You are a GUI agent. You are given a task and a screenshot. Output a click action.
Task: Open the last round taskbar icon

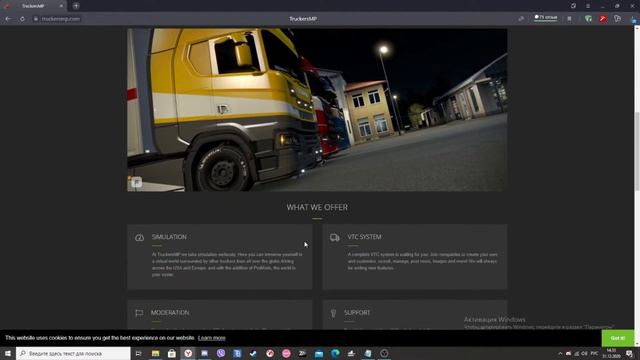click(384, 353)
